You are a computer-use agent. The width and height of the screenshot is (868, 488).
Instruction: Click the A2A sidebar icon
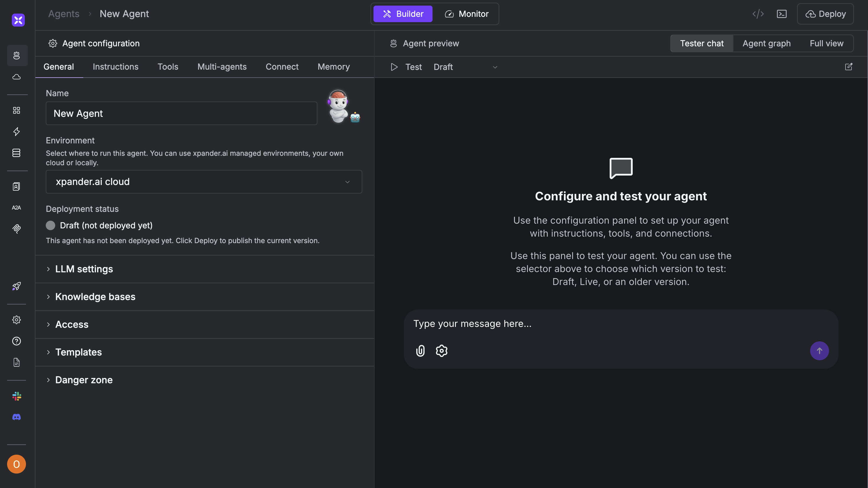click(17, 207)
